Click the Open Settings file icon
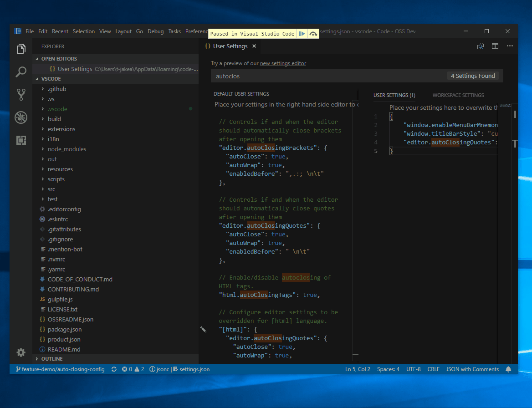The width and height of the screenshot is (532, 408). pos(480,46)
